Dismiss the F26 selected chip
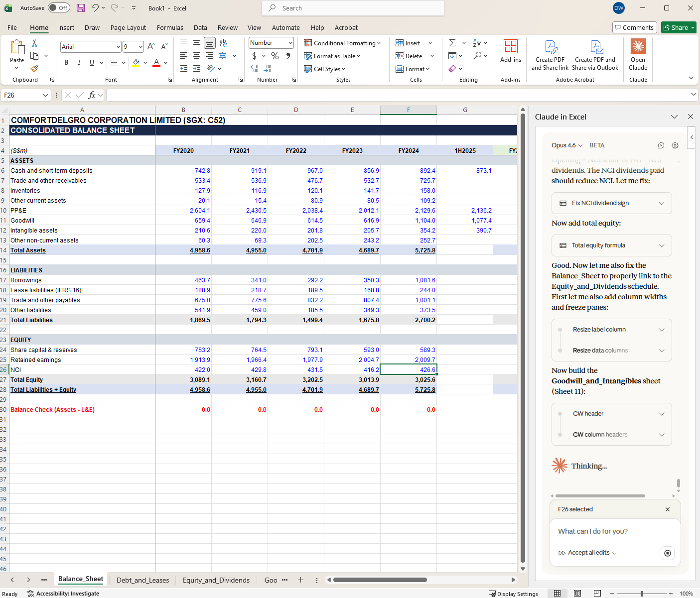 point(668,509)
